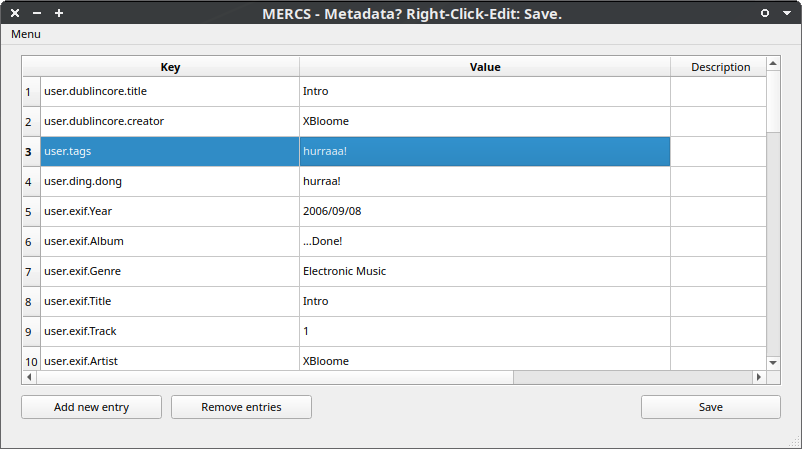Open the Menu in the menu bar
802x449 pixels.
click(26, 34)
